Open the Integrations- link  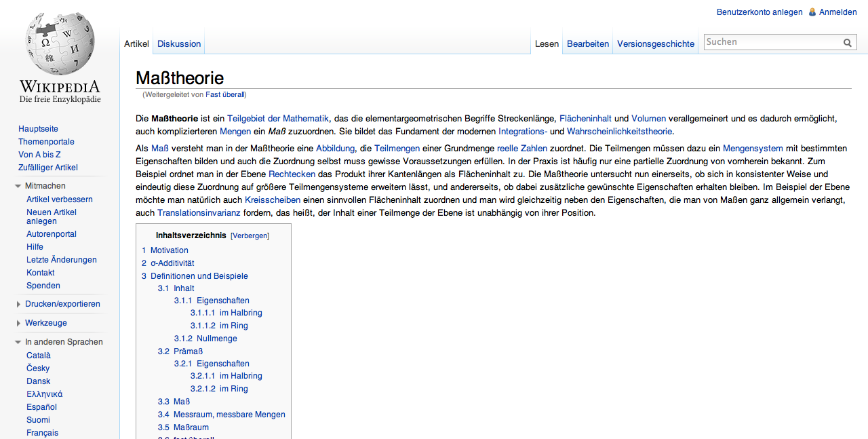point(523,131)
